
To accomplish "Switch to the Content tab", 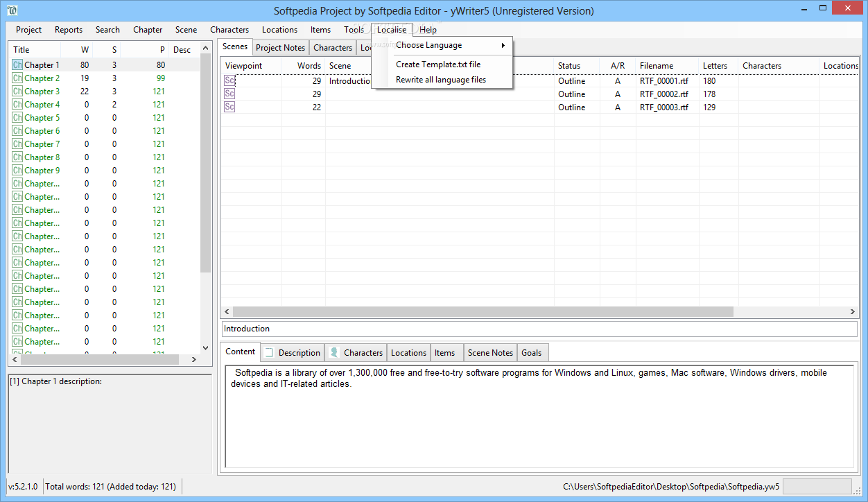I will pyautogui.click(x=241, y=352).
